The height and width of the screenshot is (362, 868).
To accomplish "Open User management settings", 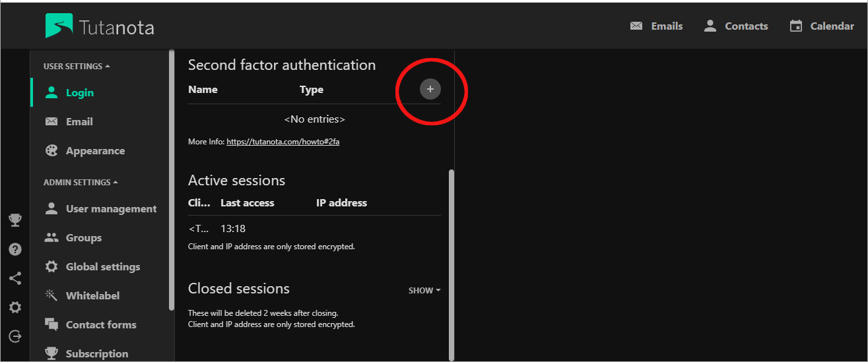I will tap(110, 209).
